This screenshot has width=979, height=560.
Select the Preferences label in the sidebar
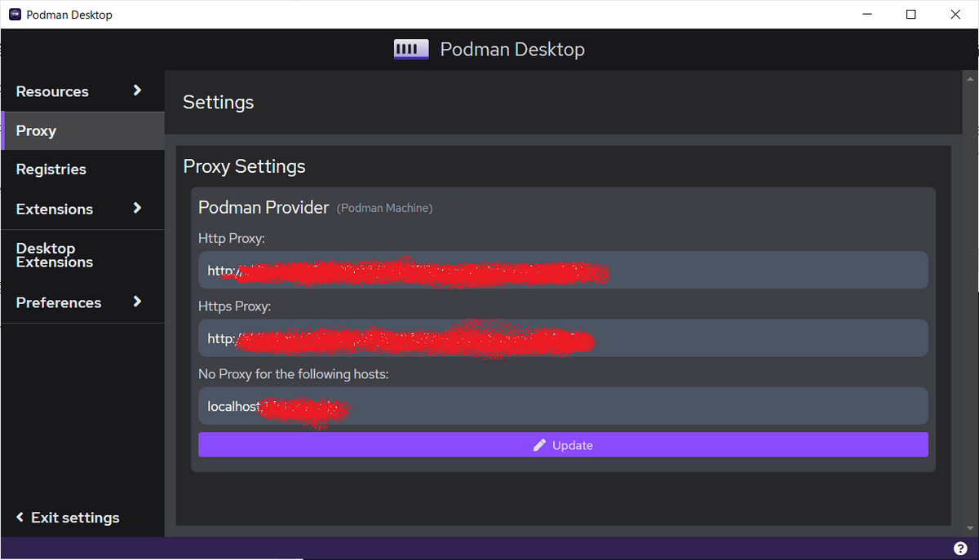(x=59, y=302)
